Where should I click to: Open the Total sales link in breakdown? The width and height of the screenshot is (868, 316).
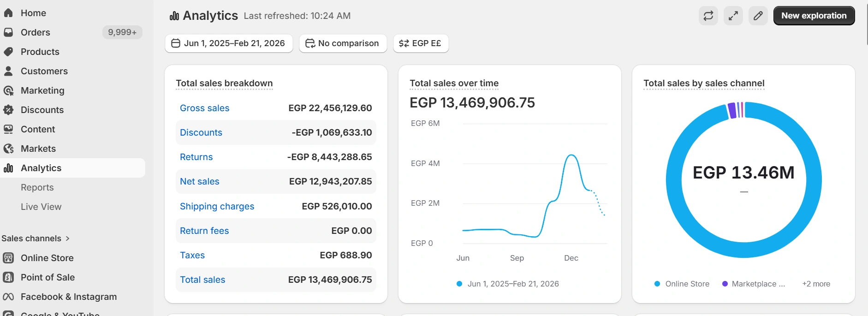[x=202, y=280]
